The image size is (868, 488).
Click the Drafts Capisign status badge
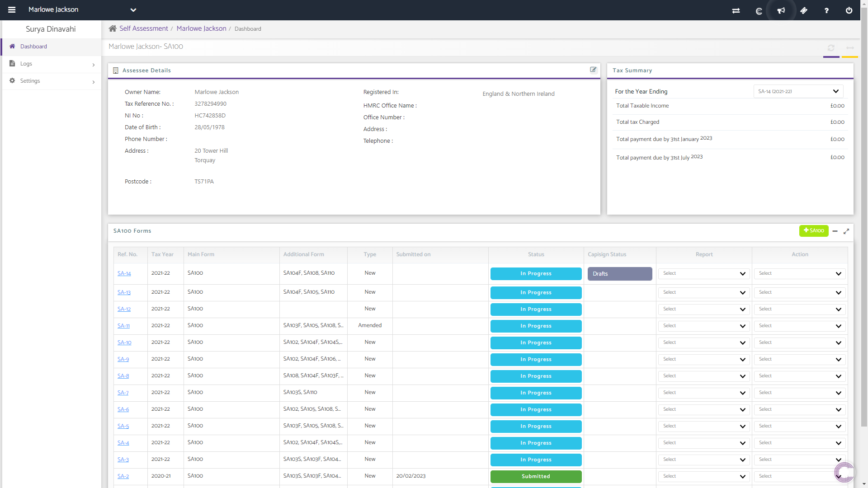(619, 274)
